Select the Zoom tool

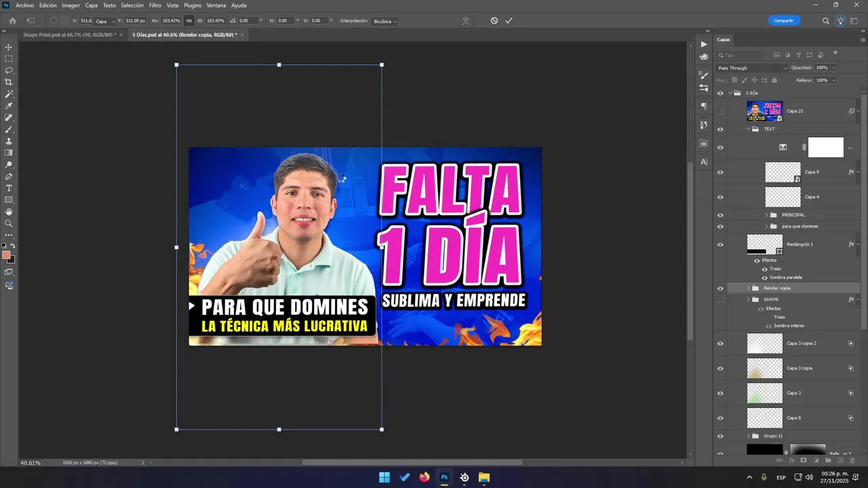click(x=9, y=223)
